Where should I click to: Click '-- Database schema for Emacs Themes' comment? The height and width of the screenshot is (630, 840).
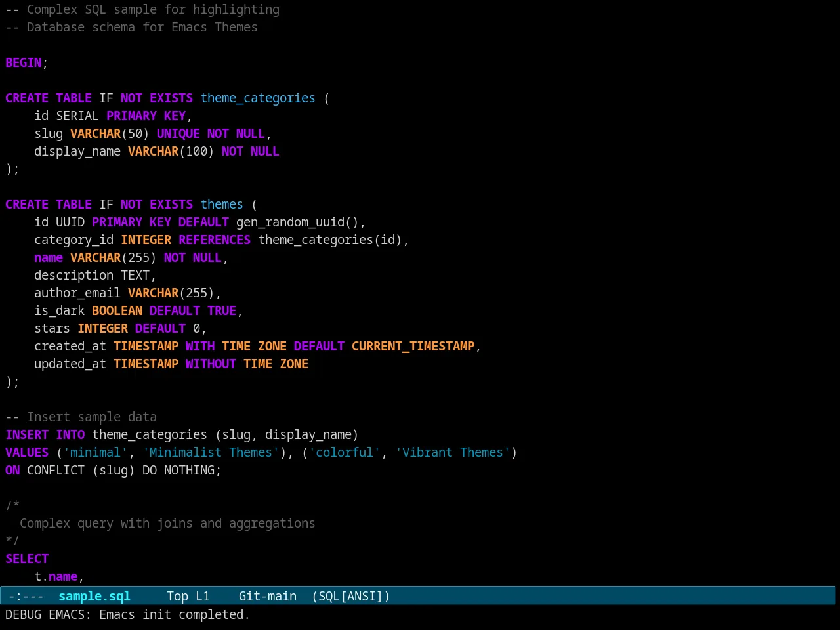pos(131,27)
